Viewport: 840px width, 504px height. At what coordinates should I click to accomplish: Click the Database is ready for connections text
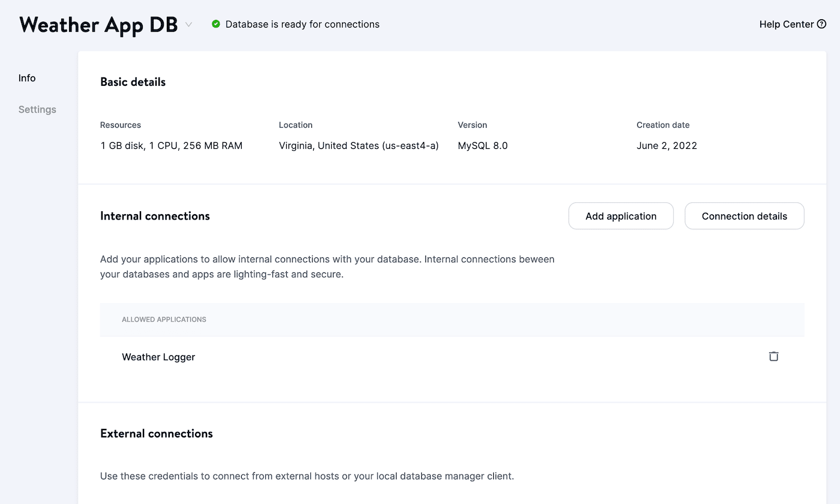click(302, 25)
